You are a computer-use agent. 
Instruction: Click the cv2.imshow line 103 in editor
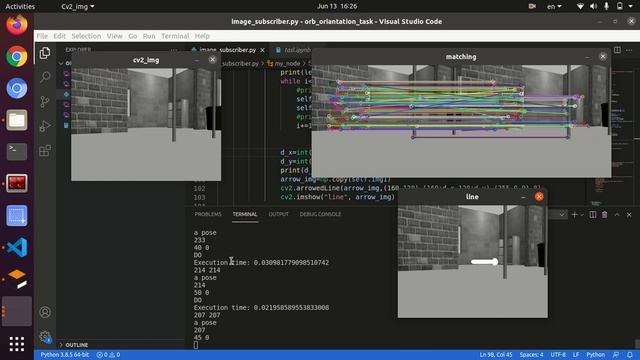[337, 197]
